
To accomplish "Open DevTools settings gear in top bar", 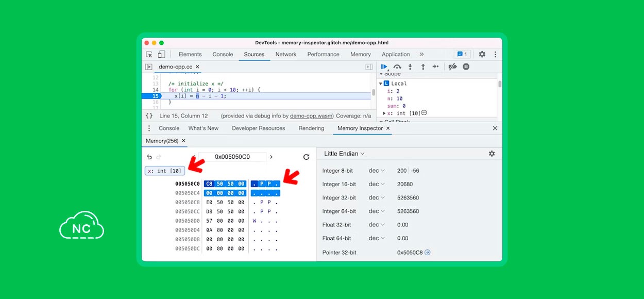I will click(482, 54).
